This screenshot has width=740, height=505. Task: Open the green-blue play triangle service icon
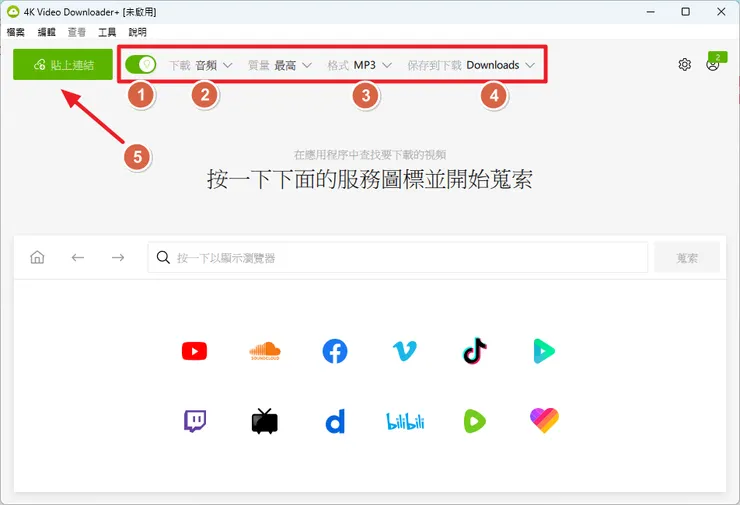click(544, 351)
